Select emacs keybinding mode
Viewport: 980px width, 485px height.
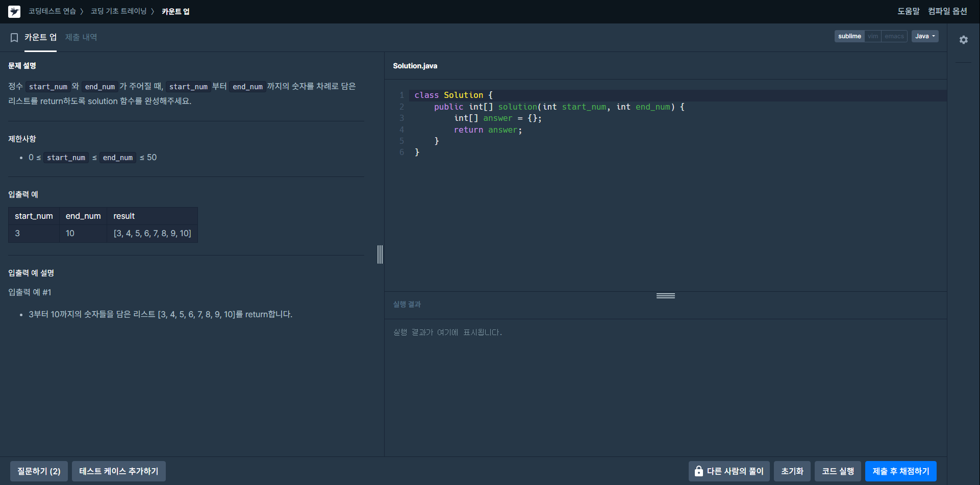pyautogui.click(x=894, y=36)
